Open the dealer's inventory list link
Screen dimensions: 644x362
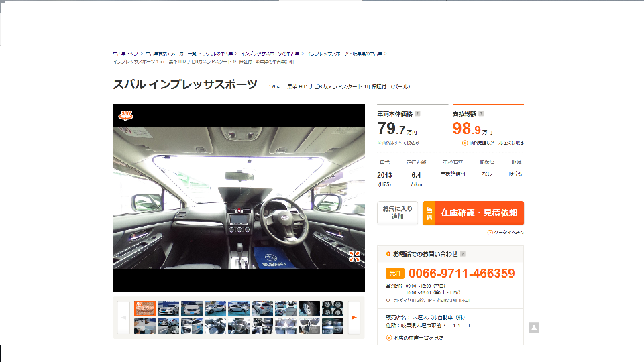[x=415, y=338]
